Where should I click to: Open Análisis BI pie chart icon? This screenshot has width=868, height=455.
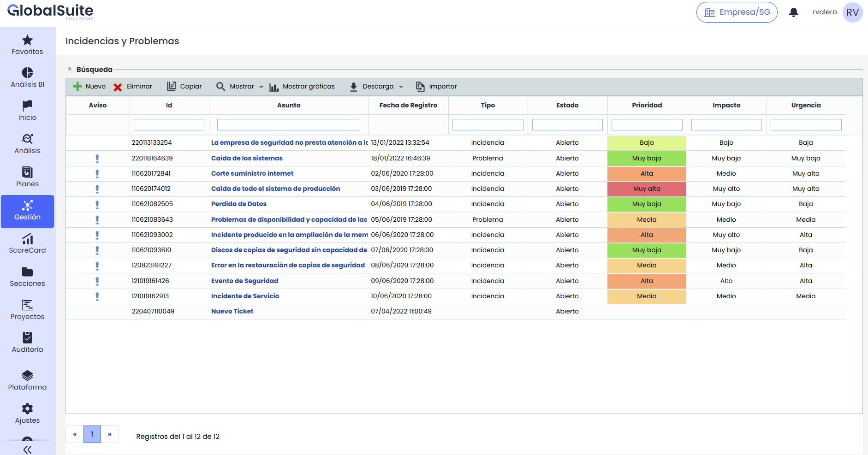[27, 73]
